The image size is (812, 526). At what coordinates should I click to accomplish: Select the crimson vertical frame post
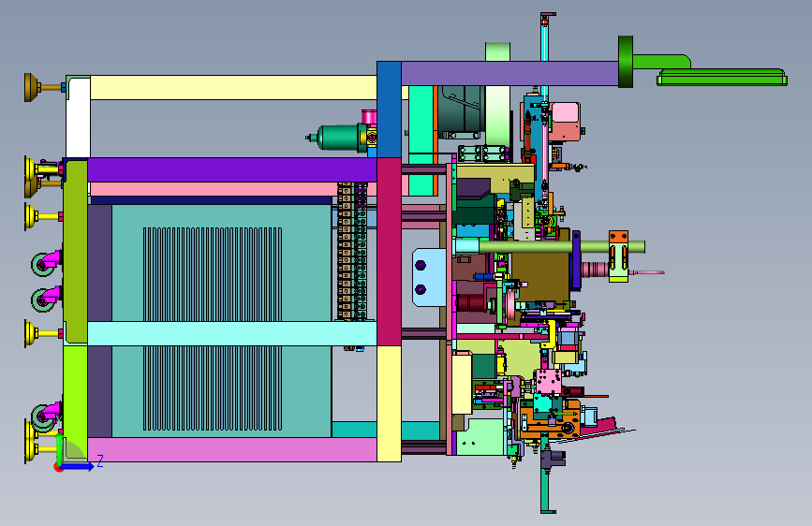(389, 252)
